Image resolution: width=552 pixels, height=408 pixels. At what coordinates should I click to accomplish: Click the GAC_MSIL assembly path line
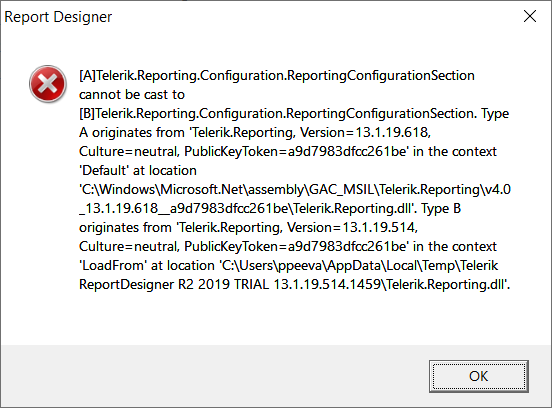[295, 189]
